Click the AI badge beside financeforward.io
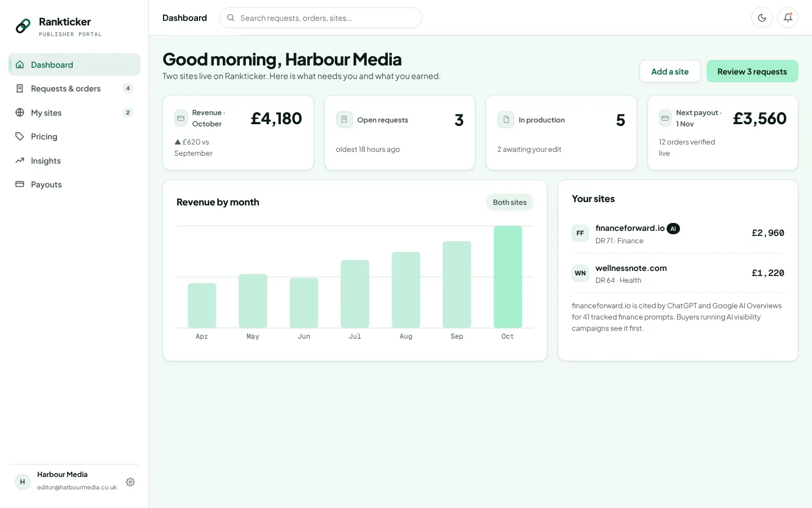 [x=673, y=229]
